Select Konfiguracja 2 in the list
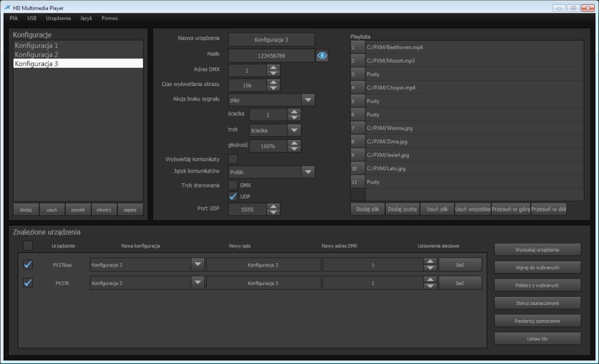The height and width of the screenshot is (364, 599). click(x=78, y=54)
